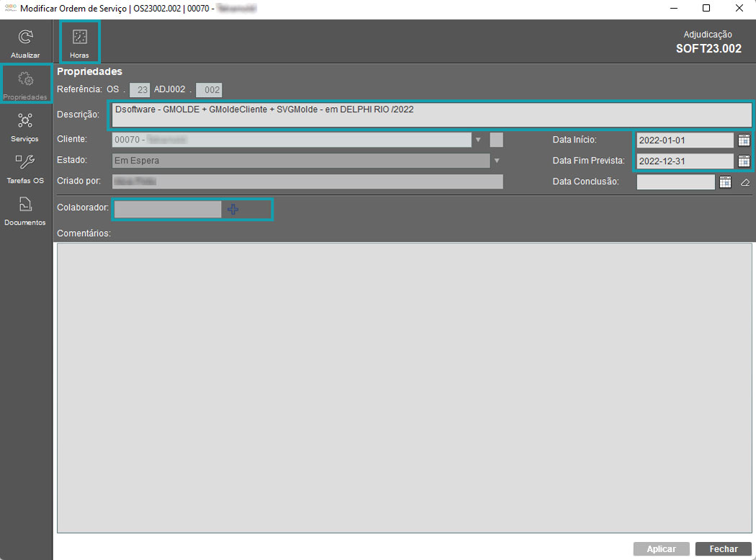Open the Horas toolbar button
The width and height of the screenshot is (756, 560).
(79, 38)
